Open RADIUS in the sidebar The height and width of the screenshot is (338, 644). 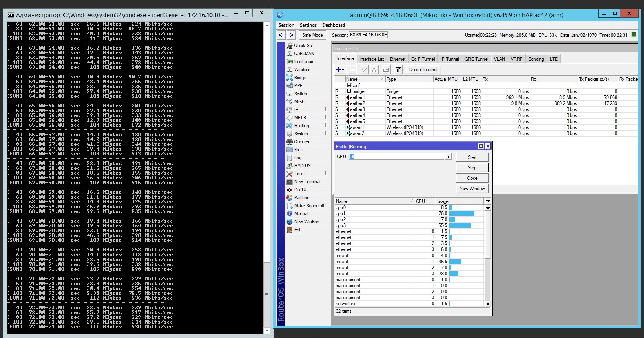[x=302, y=166]
